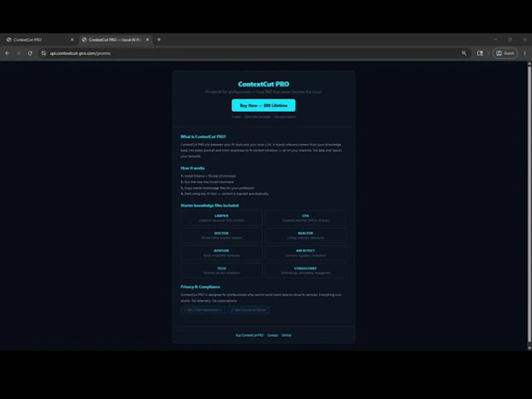Open the Contact footer link
Screen dimensions: 532x399
coord(273,335)
